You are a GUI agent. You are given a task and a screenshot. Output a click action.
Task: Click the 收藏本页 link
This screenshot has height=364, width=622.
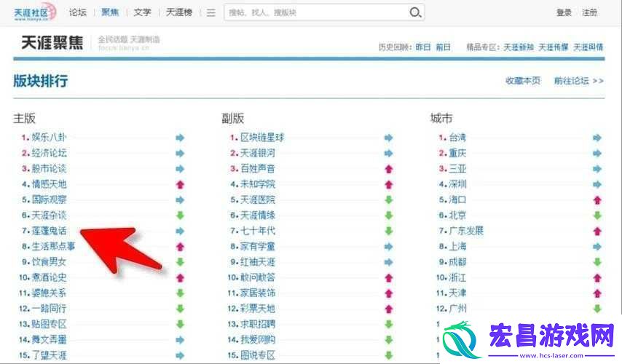click(x=523, y=81)
